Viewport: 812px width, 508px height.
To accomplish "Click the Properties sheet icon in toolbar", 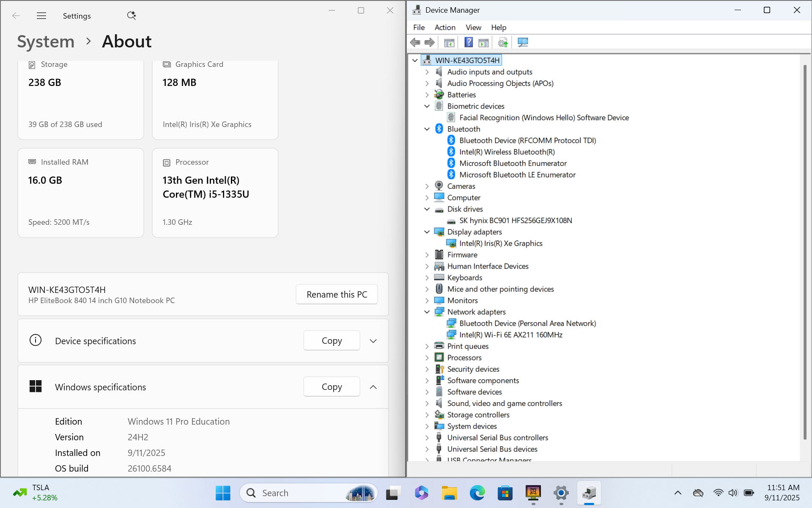I will (483, 42).
